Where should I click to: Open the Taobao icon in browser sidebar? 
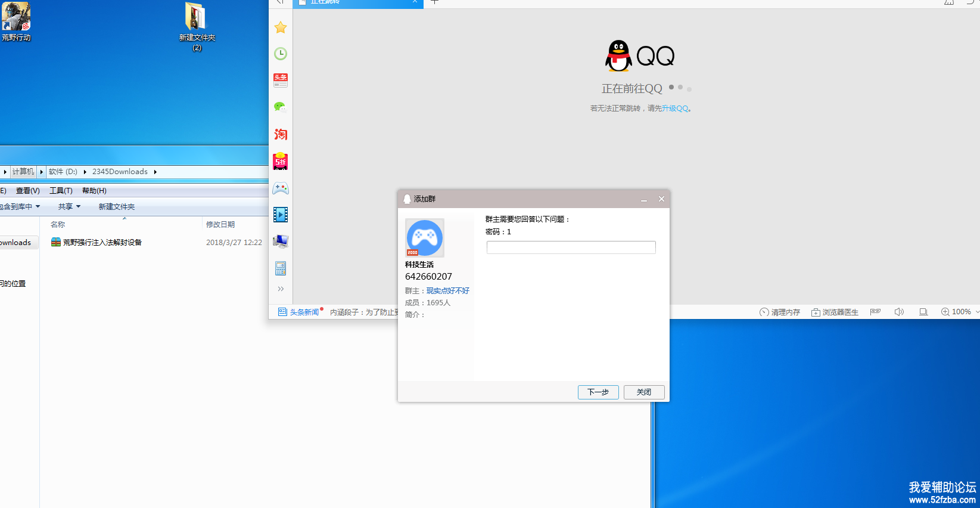[x=281, y=134]
